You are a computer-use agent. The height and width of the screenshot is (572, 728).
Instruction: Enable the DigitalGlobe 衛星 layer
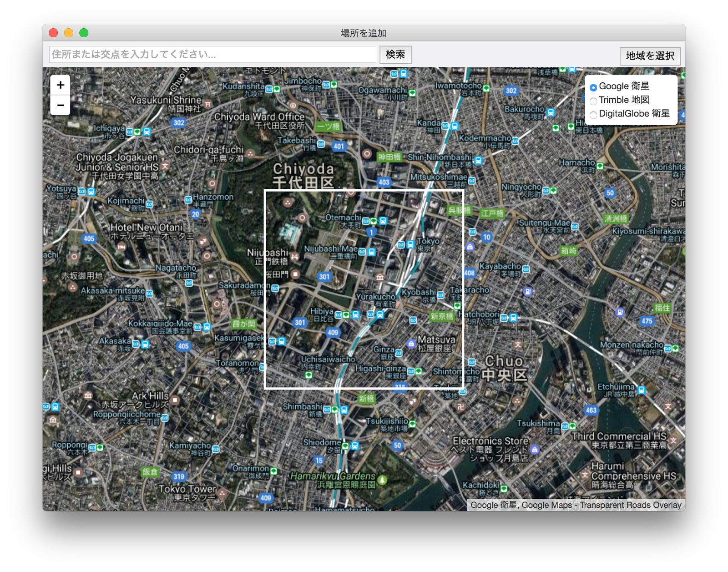[x=593, y=115]
